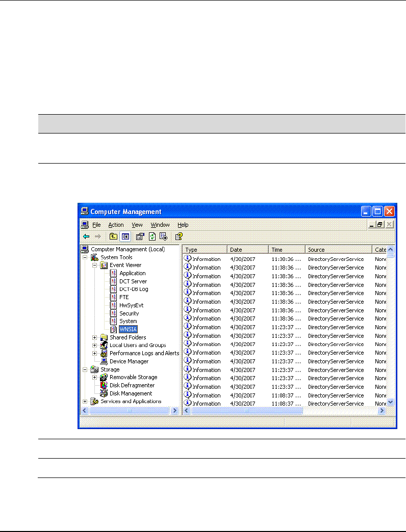Sort events by Source column header

tap(339, 249)
